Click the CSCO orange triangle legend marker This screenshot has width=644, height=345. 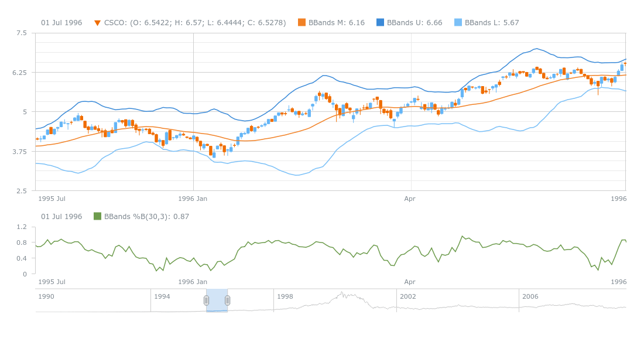[97, 23]
